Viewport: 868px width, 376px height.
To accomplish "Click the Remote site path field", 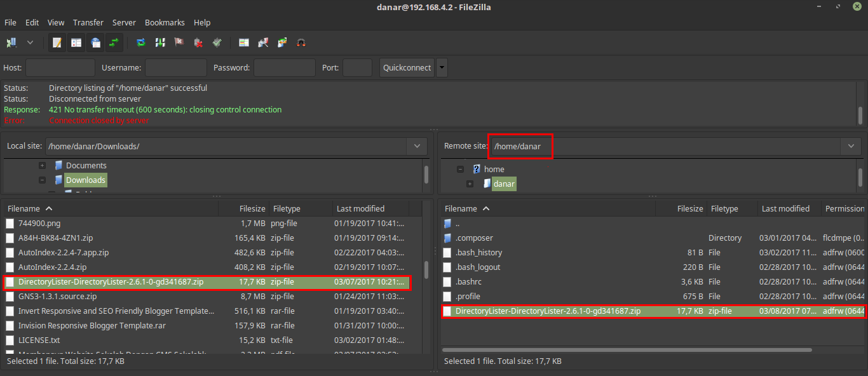I will click(666, 146).
